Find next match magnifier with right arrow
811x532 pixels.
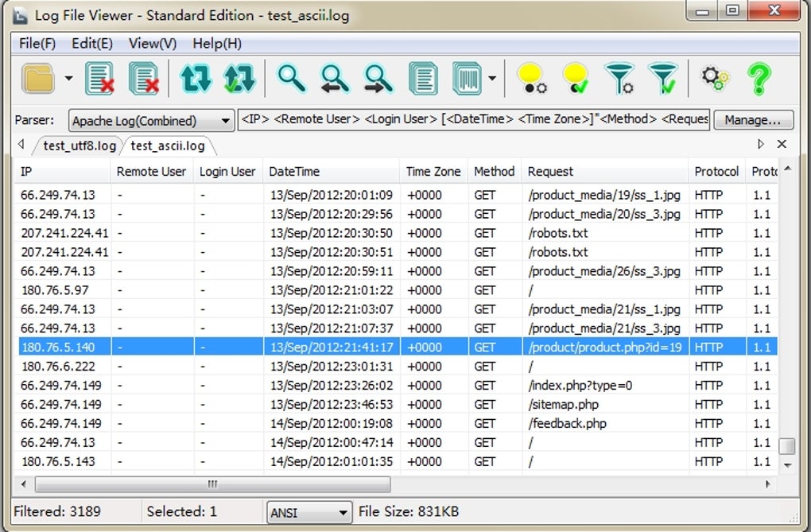click(x=378, y=79)
